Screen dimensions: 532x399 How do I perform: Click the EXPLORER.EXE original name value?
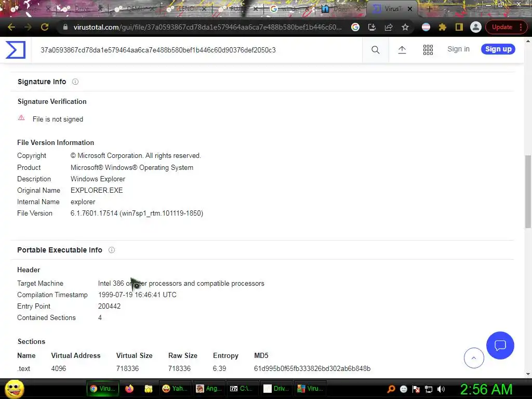coord(97,190)
